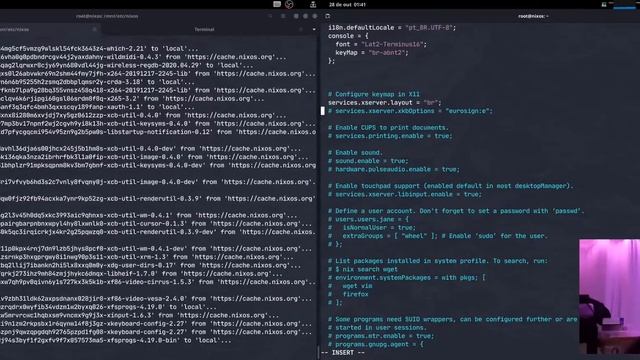
Task: Open the network icon in top bar
Action: click(313, 4)
